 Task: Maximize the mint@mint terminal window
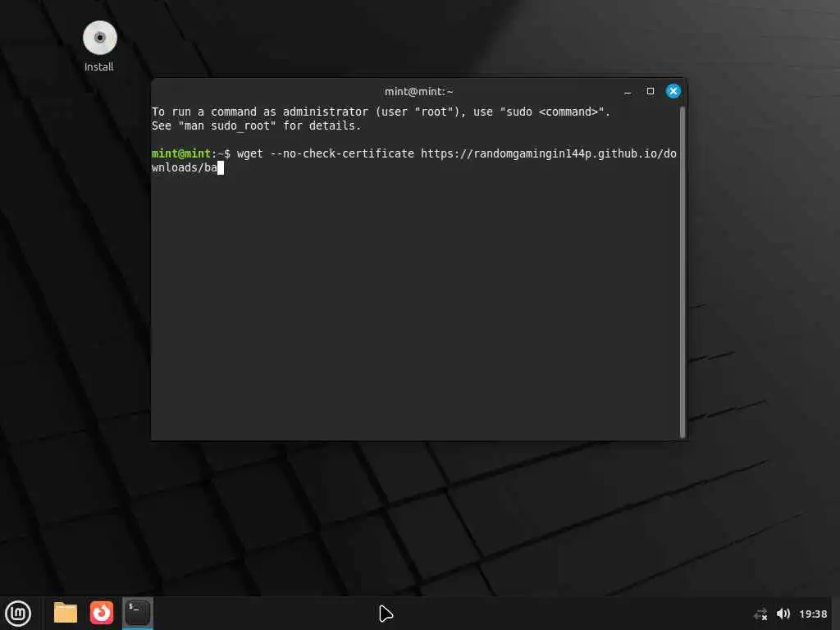coord(651,91)
